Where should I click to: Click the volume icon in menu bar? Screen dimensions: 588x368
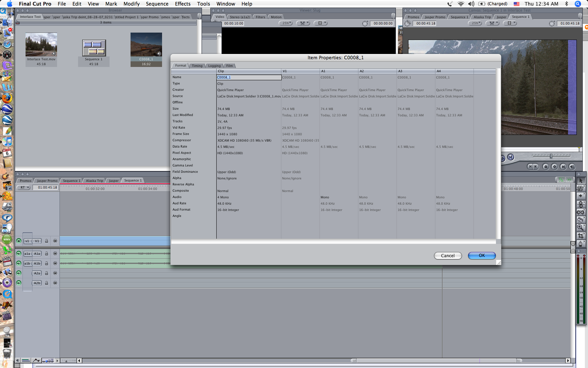pyautogui.click(x=471, y=4)
